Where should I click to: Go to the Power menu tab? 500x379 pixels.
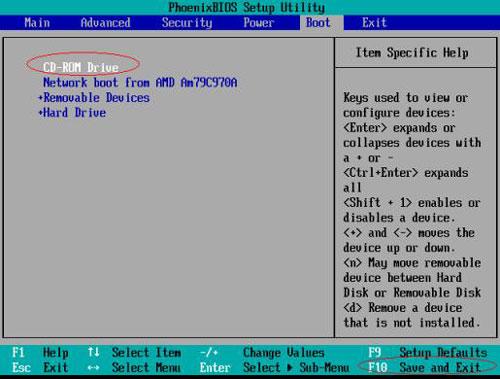(259, 23)
